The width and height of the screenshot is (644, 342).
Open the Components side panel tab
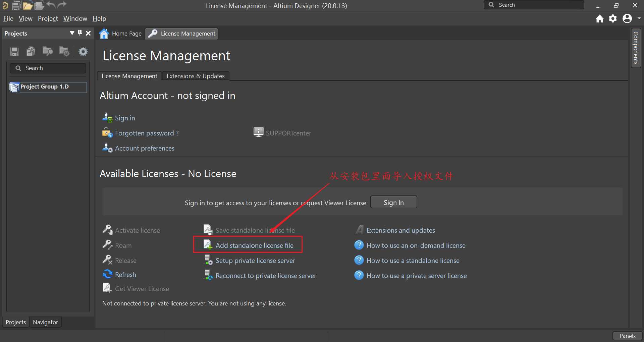coord(636,48)
